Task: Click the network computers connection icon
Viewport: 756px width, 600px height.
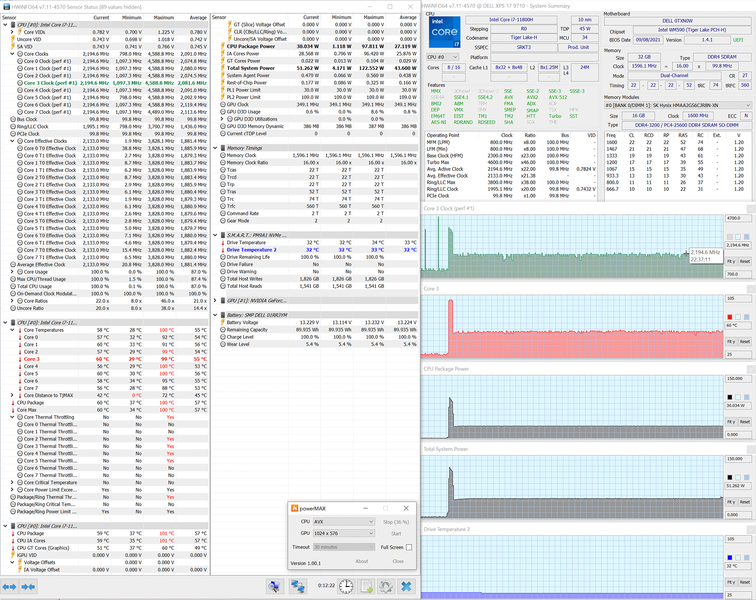Action: pos(298,586)
